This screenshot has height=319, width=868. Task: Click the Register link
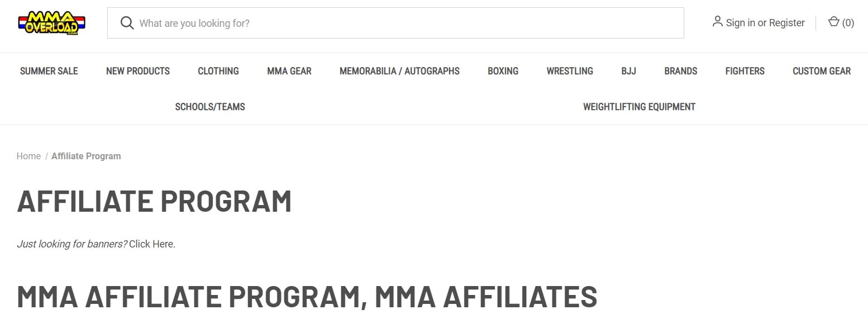coord(786,23)
